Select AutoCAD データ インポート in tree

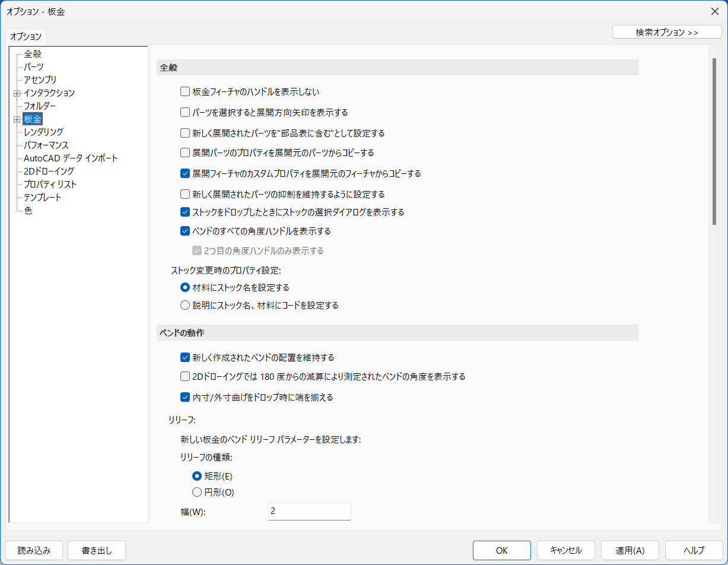(x=71, y=158)
